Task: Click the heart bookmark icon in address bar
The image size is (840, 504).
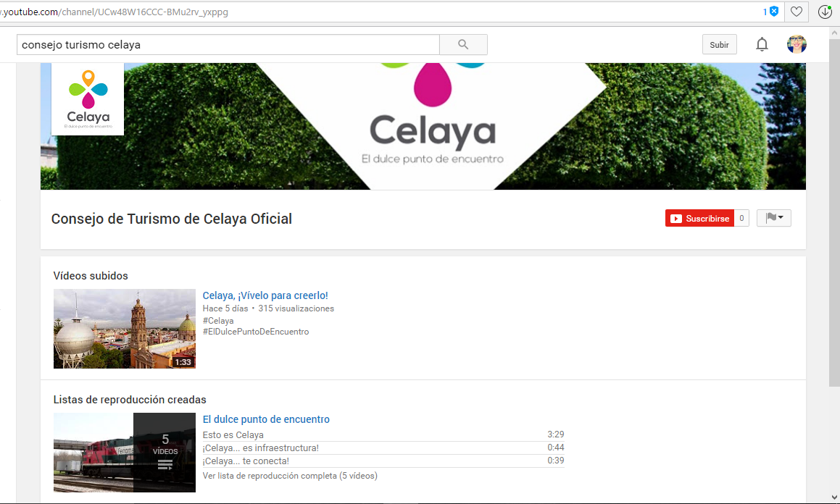Action: [797, 12]
